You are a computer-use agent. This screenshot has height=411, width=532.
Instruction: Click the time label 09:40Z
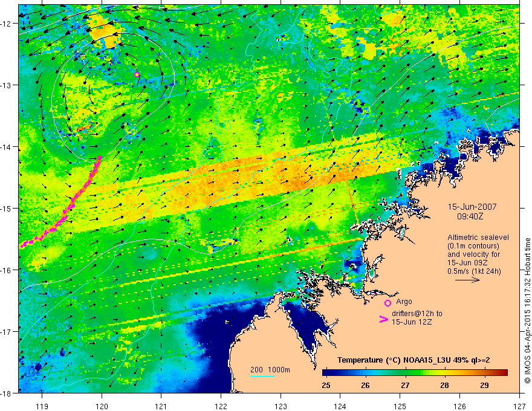point(470,216)
